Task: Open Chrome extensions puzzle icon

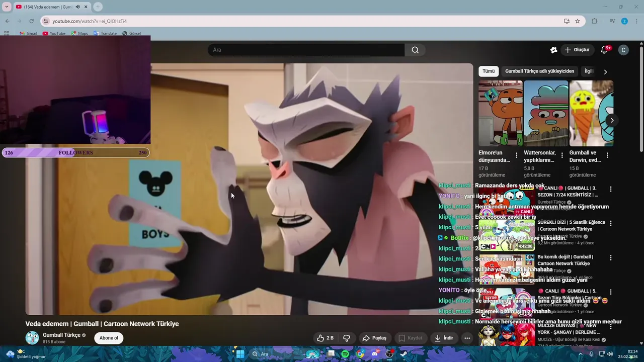Action: click(x=594, y=21)
